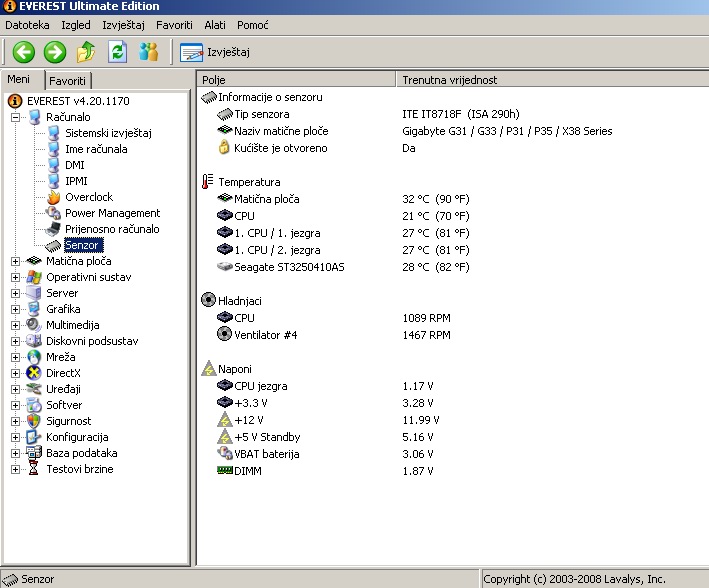Switch to the Favoriti tab
This screenshot has width=709, height=588.
click(x=67, y=81)
